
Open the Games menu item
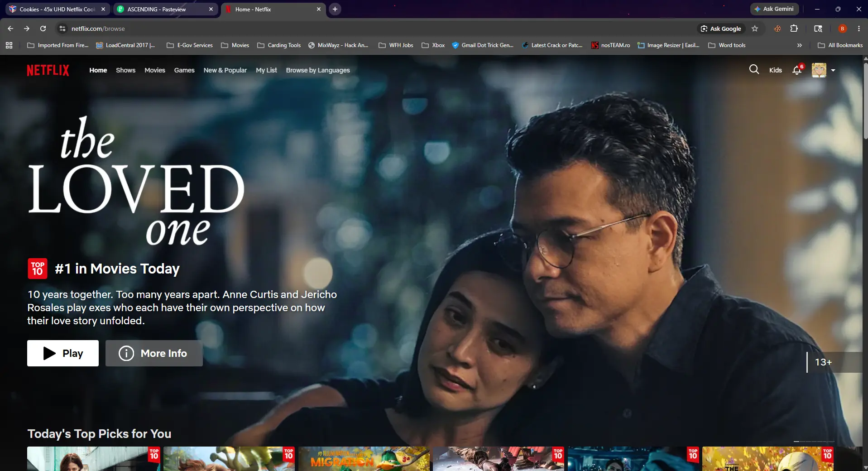184,70
